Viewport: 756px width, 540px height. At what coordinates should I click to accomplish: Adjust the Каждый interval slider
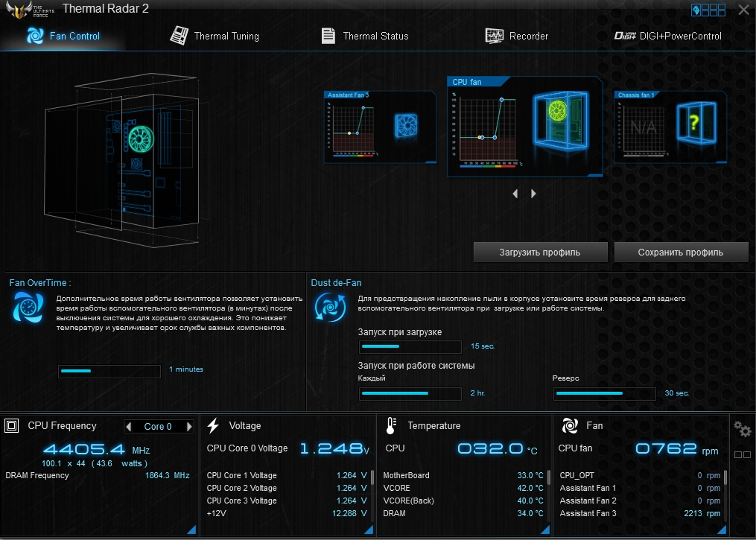tap(410, 393)
